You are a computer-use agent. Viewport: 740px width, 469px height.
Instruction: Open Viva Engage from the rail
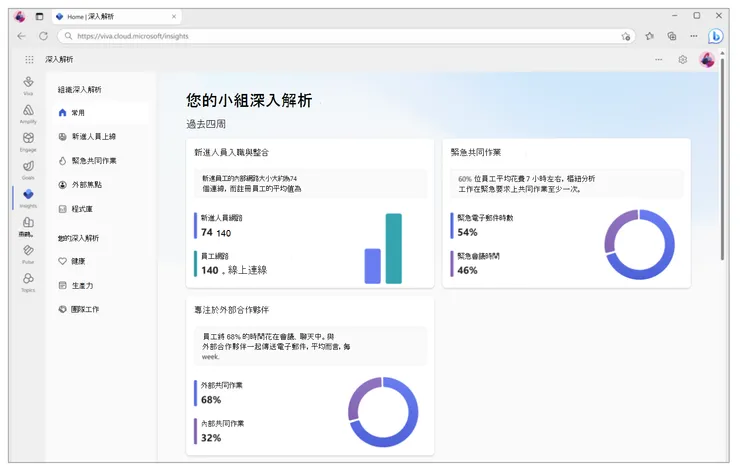click(x=28, y=142)
